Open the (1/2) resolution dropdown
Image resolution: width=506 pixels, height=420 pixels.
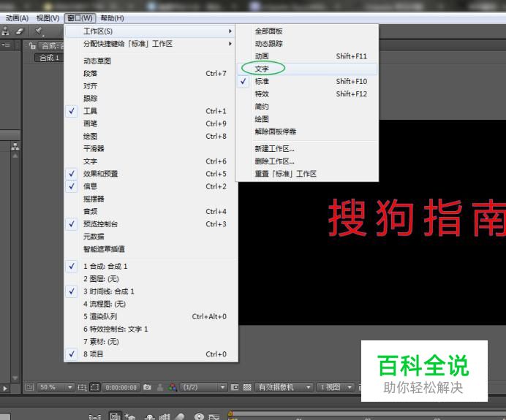click(203, 387)
